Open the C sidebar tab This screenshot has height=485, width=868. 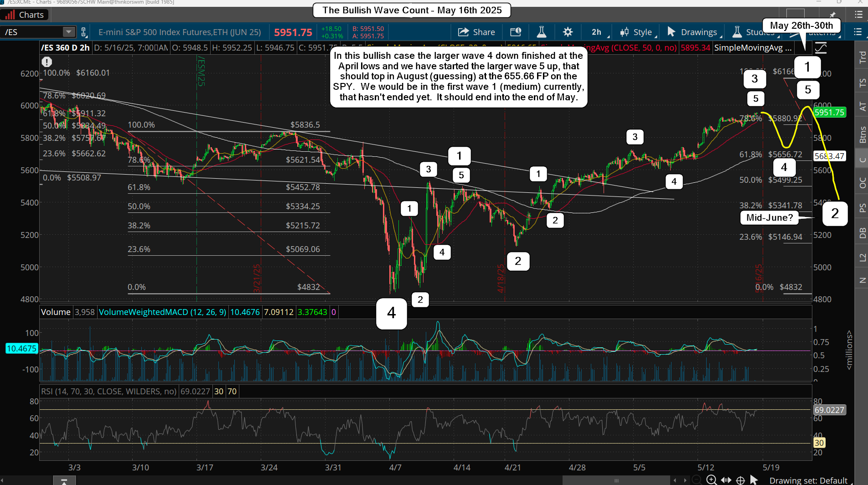(862, 160)
